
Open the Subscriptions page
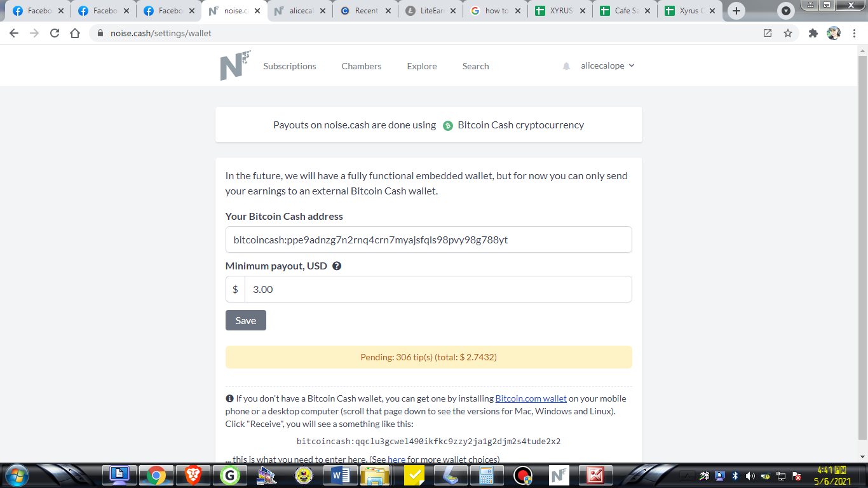click(290, 66)
